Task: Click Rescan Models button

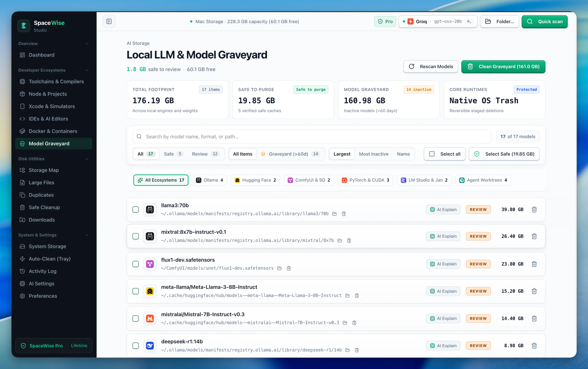Action: (x=431, y=67)
